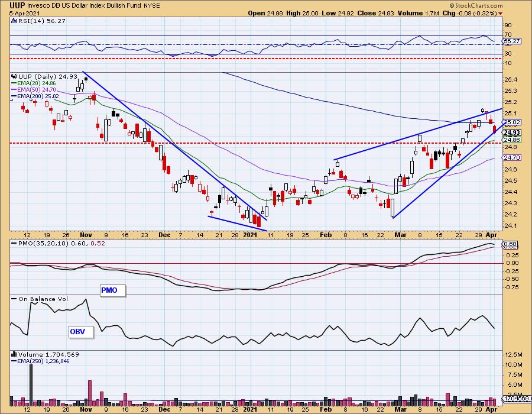The width and height of the screenshot is (532, 414).
Task: Click the 24.93 last price tag
Action: tap(512, 132)
